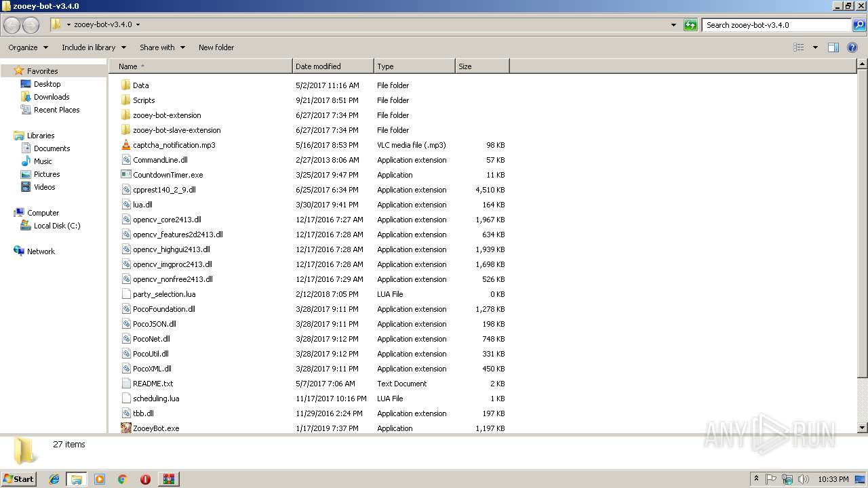This screenshot has height=488, width=868.
Task: Select the Scripts folder icon
Action: click(x=125, y=100)
